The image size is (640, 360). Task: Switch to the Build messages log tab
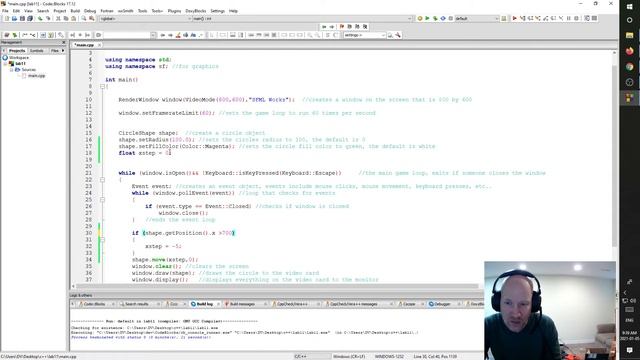pos(242,304)
